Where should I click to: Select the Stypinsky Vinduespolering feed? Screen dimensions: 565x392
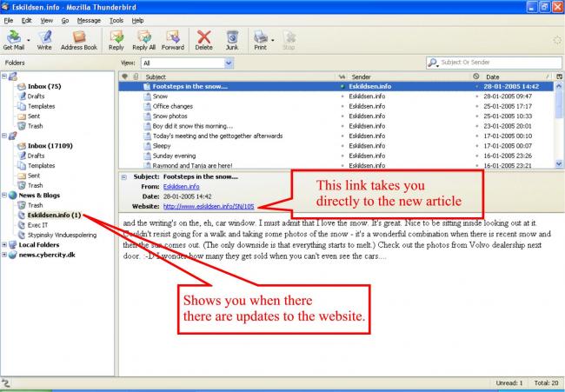pyautogui.click(x=62, y=235)
